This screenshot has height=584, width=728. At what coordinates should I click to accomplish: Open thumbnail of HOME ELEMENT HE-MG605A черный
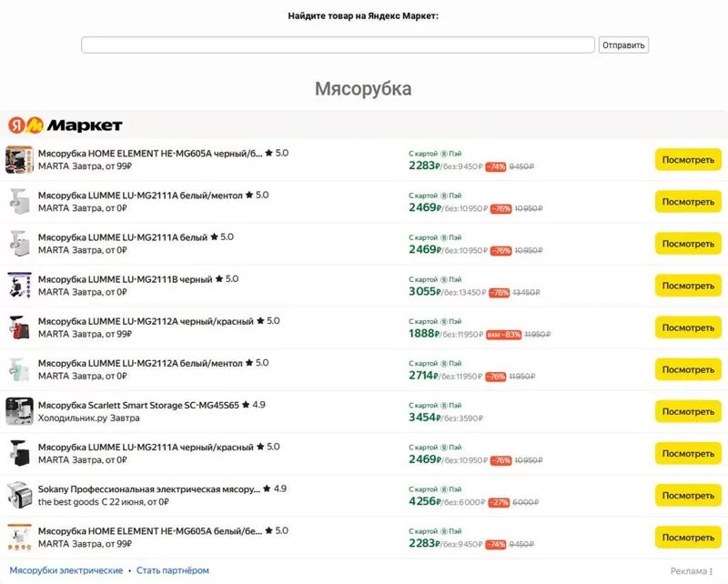click(19, 160)
